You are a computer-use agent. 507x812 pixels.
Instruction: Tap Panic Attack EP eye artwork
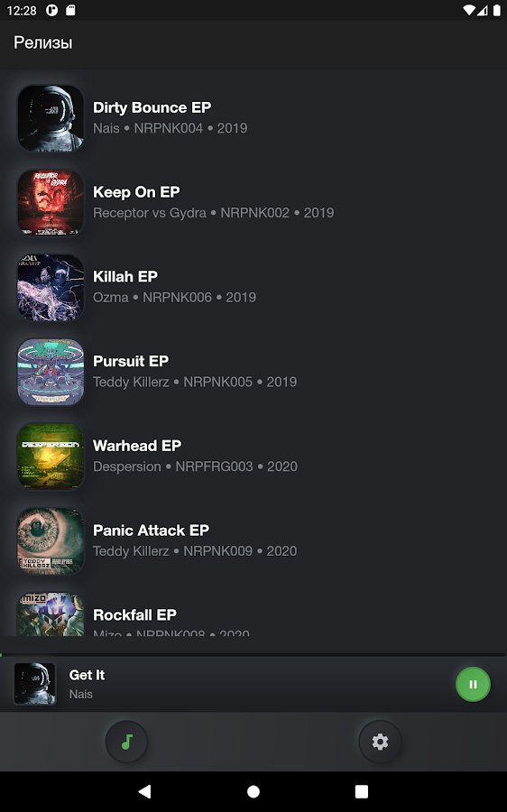[x=51, y=541]
